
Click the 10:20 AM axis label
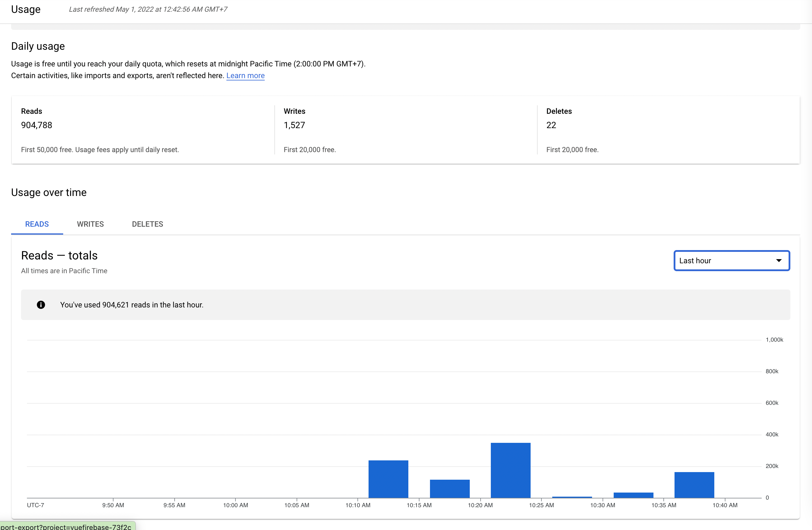[480, 505]
